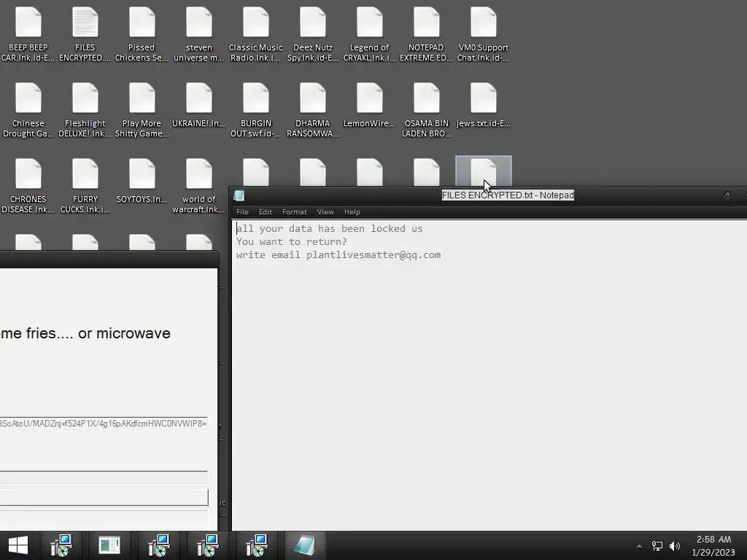Open the Windows Start button
The height and width of the screenshot is (560, 747).
click(18, 545)
